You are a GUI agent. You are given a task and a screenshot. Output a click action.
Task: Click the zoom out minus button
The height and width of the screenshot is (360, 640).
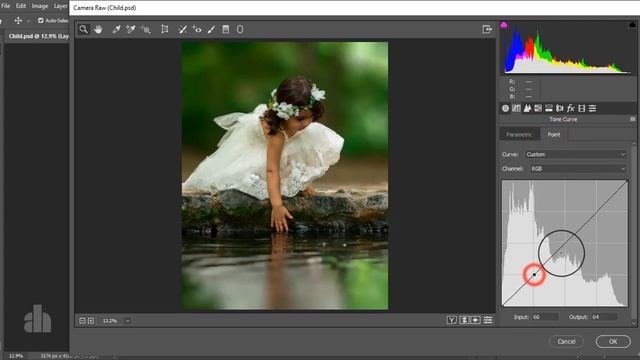pos(82,321)
